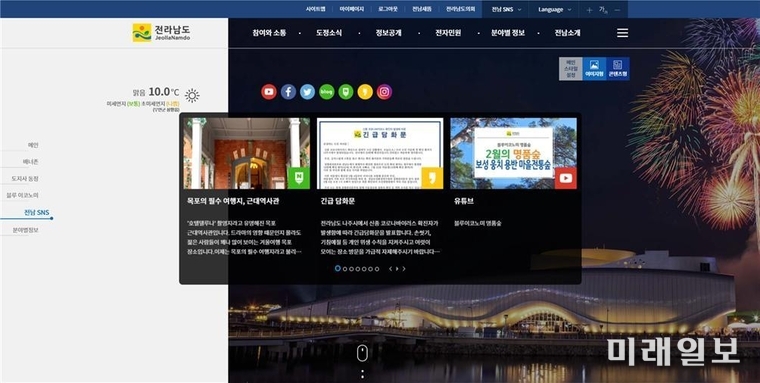
Task: Open the YouTube social media icon
Action: click(269, 92)
